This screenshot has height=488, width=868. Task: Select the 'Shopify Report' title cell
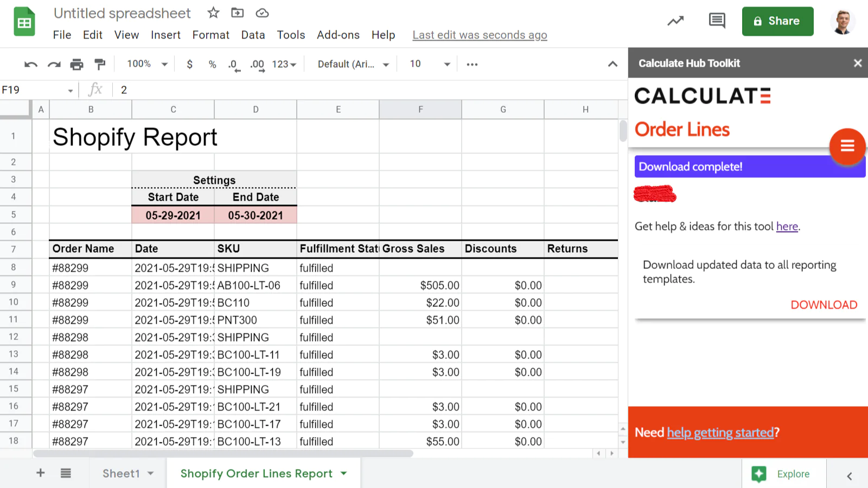tap(135, 137)
